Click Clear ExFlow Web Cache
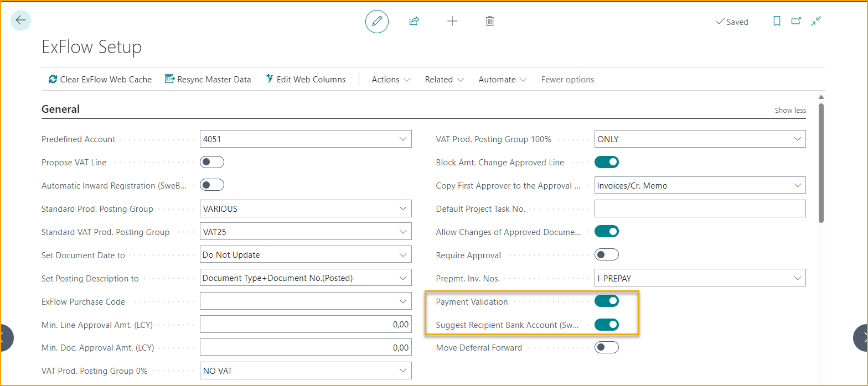This screenshot has height=386, width=868. tap(100, 80)
